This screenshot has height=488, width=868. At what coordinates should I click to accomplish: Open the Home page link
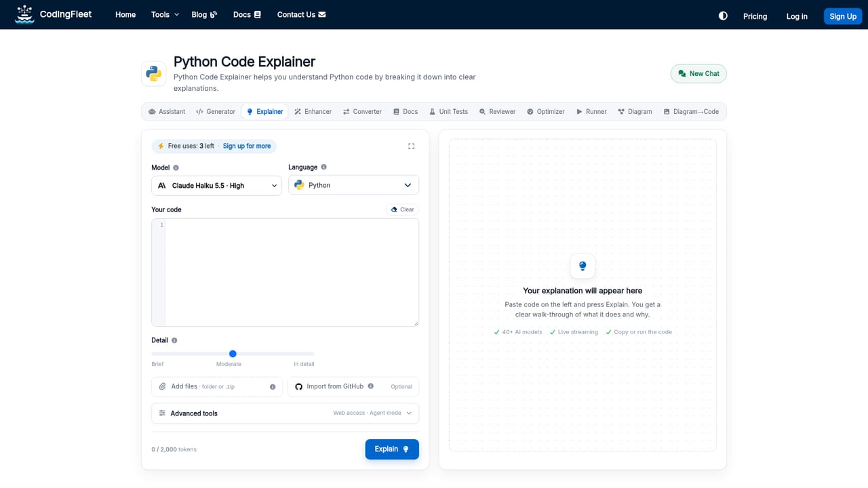(125, 15)
